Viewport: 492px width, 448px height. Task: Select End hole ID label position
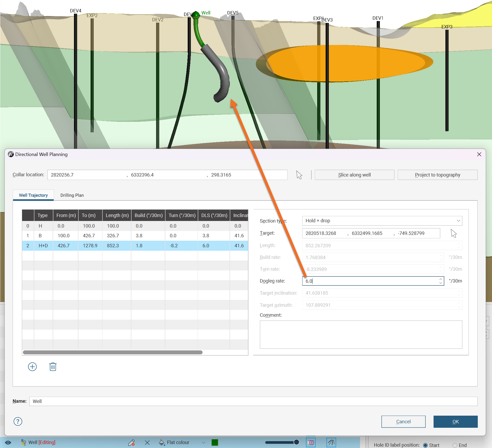(455, 445)
